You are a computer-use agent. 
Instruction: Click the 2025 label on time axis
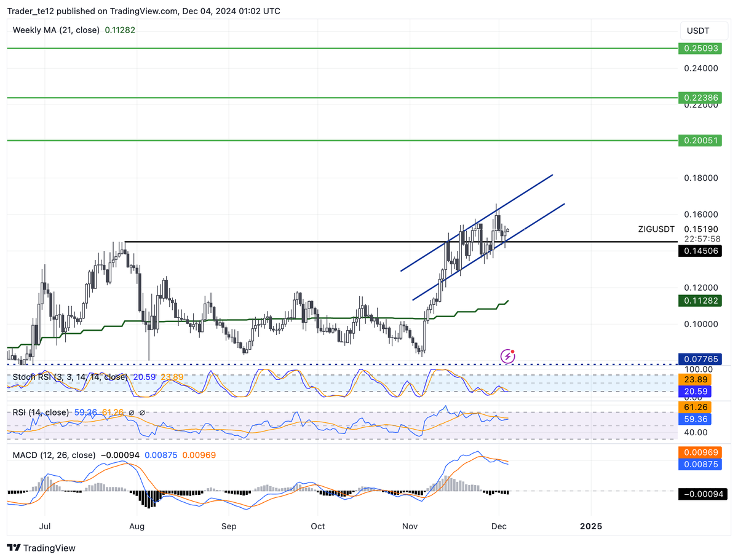point(591,527)
